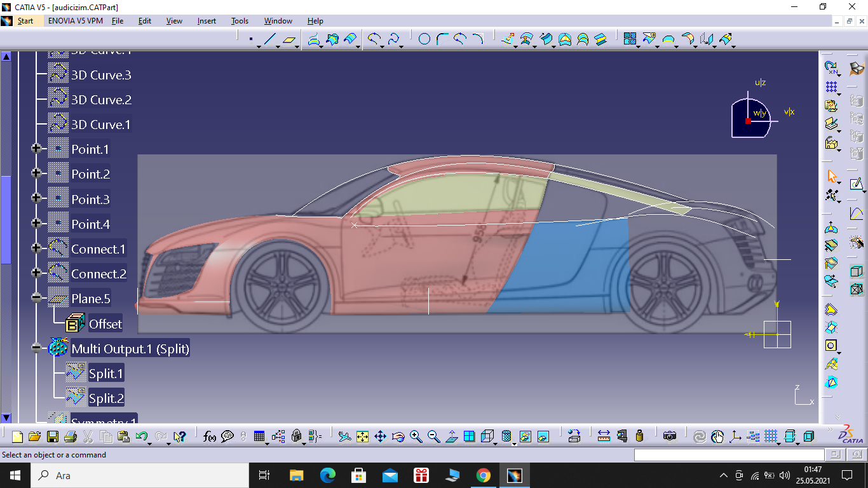The width and height of the screenshot is (868, 488).
Task: Select 3D Curve.1 in tree
Action: 101,125
